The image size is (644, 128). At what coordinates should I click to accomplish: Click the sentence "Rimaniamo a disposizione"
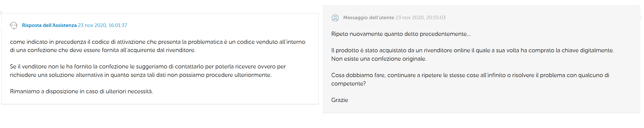point(81,91)
